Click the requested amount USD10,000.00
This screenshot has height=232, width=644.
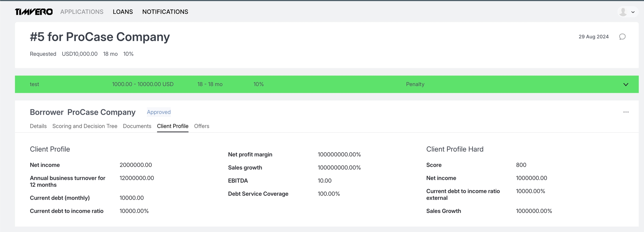click(x=80, y=54)
